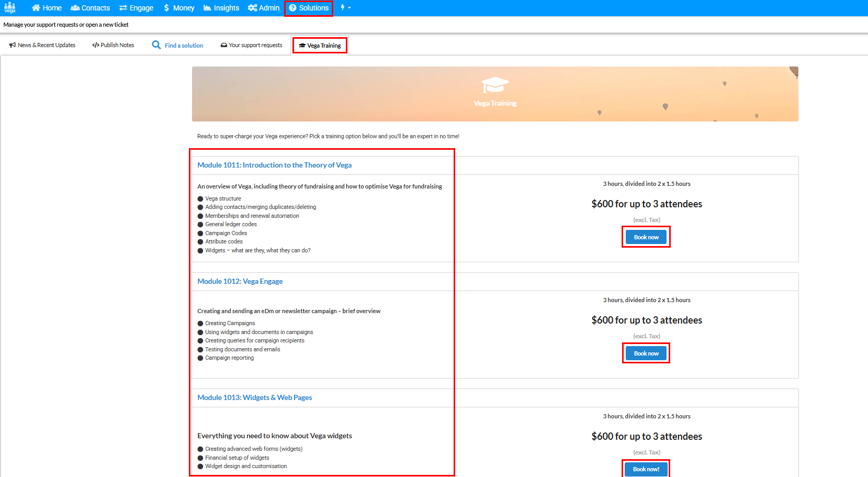Viewport: 868px width, 477px height.
Task: Click 'Widget design and customisation' text
Action: point(246,466)
